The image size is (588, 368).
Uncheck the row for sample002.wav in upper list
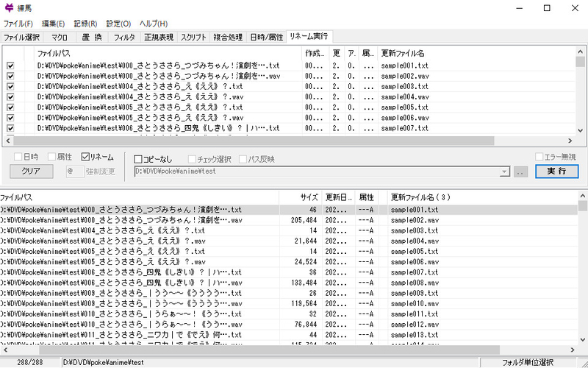pos(10,77)
